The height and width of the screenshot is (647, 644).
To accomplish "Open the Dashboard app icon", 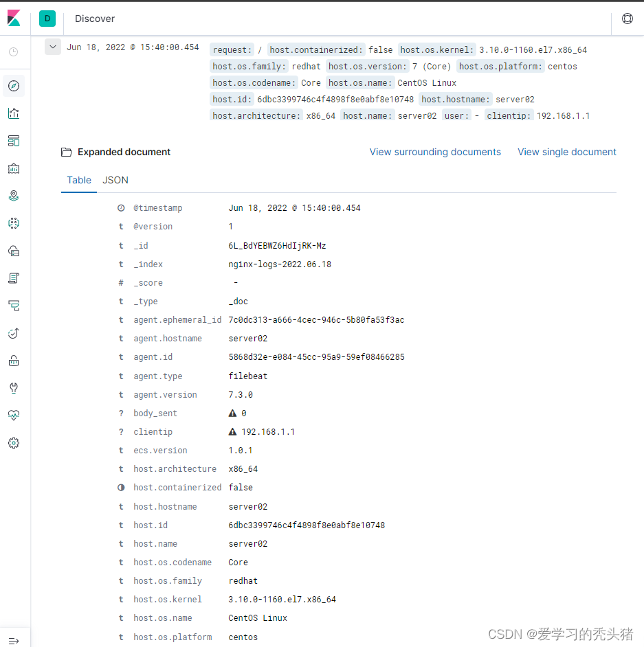I will point(14,141).
